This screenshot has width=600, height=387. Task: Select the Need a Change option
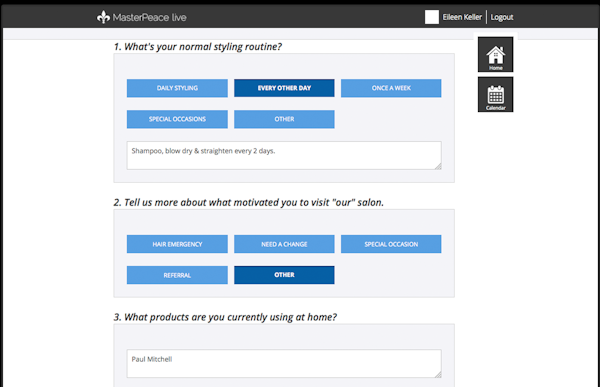[284, 244]
